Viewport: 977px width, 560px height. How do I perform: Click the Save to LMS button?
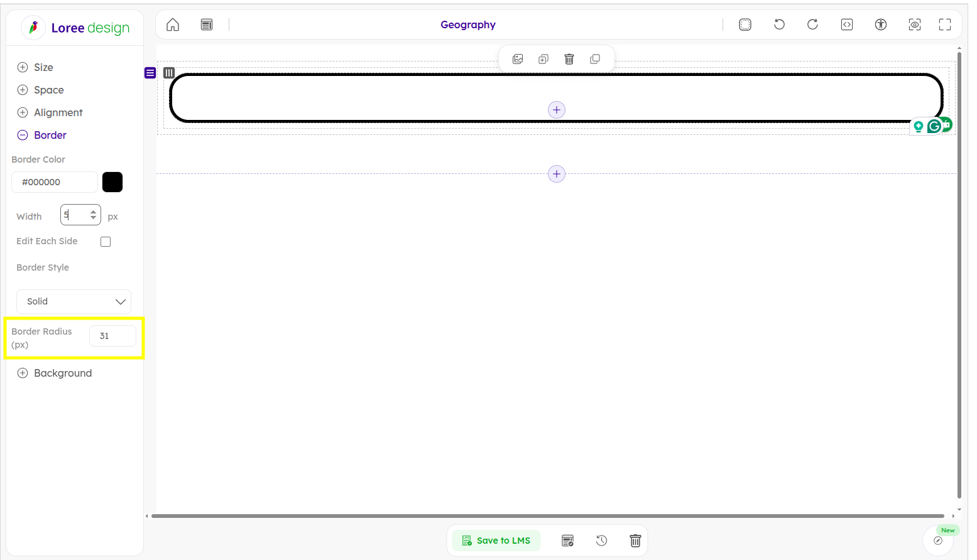point(496,541)
